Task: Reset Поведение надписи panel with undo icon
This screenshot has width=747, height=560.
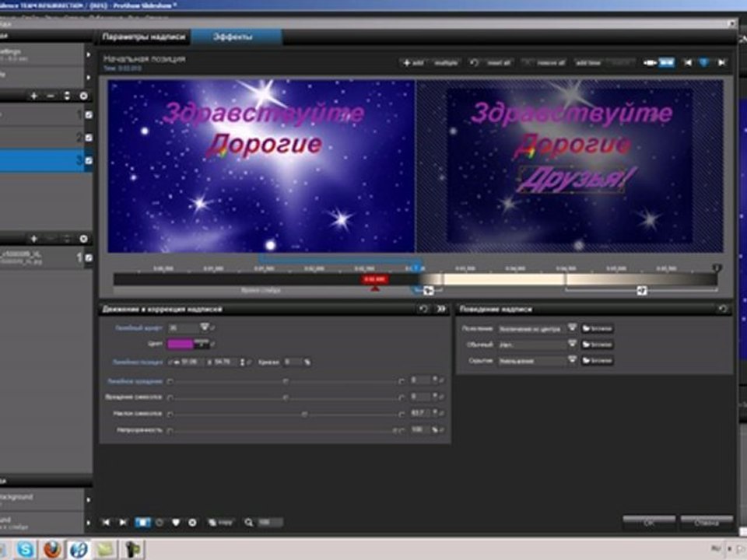Action: pyautogui.click(x=722, y=309)
